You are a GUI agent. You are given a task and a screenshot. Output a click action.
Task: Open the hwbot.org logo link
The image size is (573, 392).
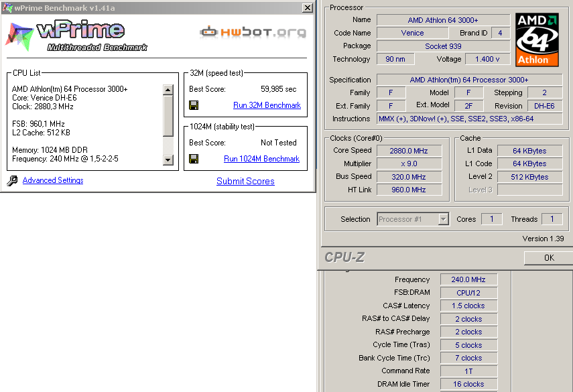point(253,32)
